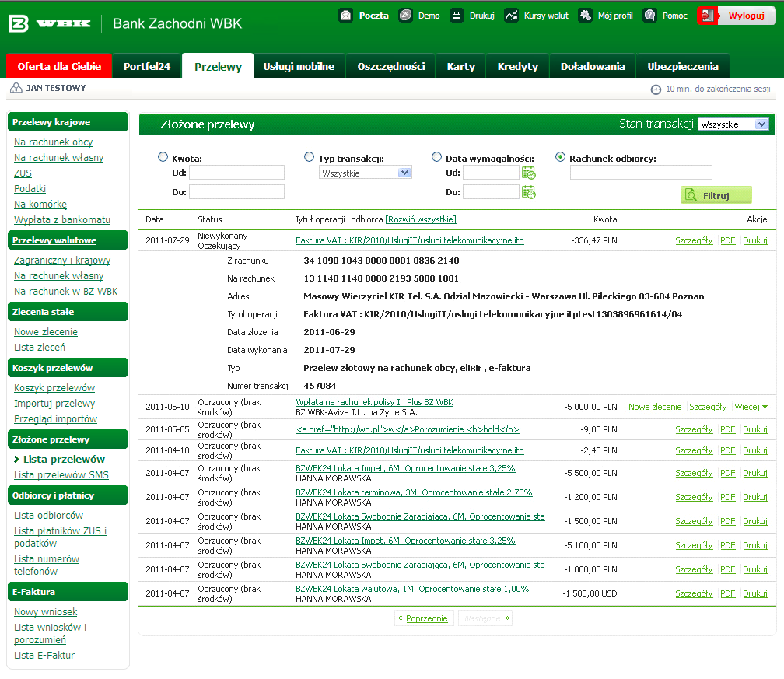
Task: Open the Oszczędności tab
Action: pyautogui.click(x=391, y=66)
